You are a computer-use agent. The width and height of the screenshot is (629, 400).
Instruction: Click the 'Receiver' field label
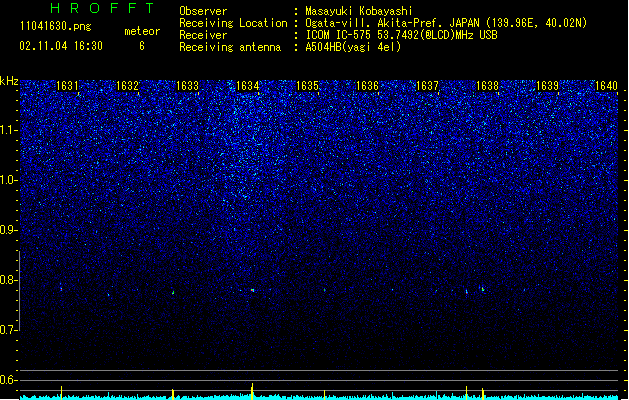[x=203, y=35]
